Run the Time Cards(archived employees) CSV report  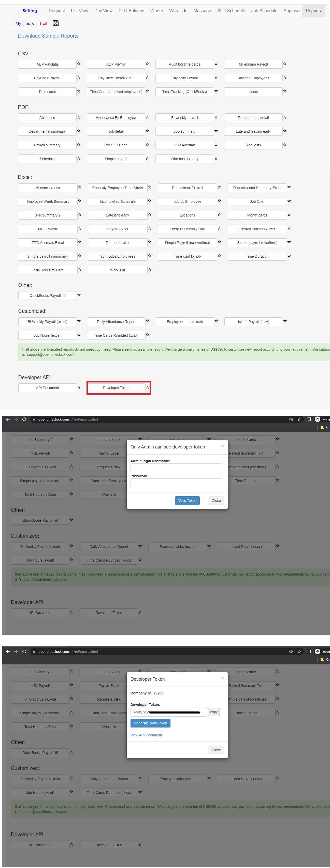click(116, 92)
